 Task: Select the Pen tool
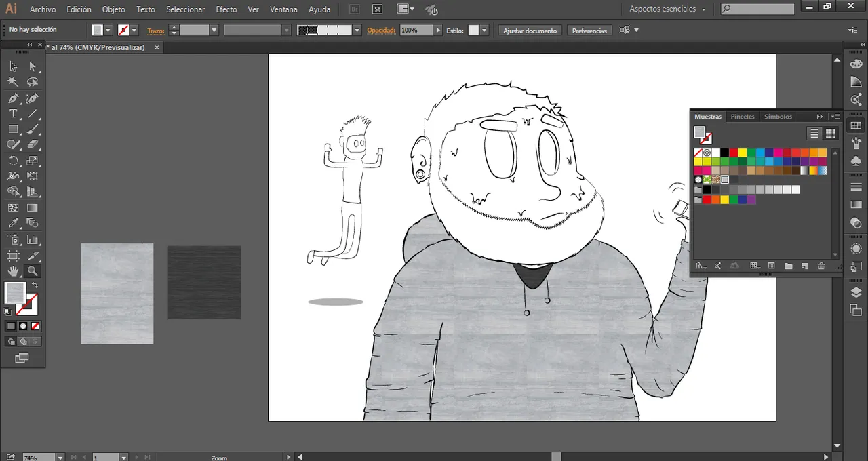13,98
